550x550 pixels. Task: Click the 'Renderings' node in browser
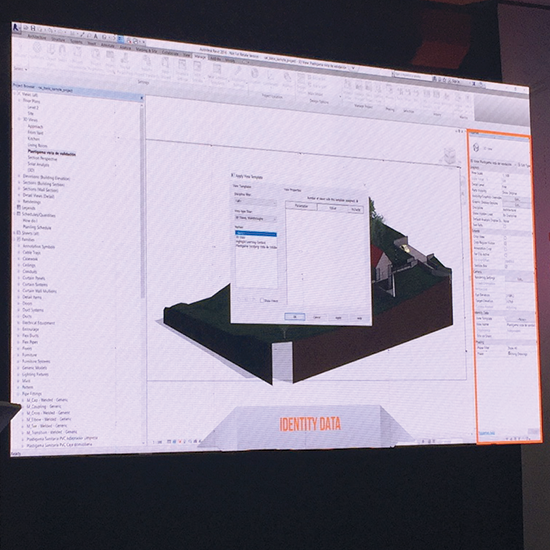click(x=32, y=202)
